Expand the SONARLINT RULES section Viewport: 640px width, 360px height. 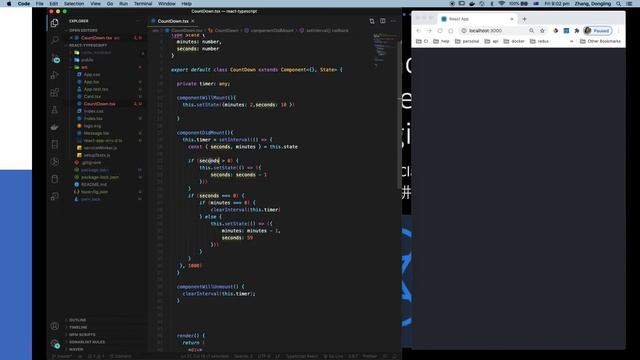(87, 342)
